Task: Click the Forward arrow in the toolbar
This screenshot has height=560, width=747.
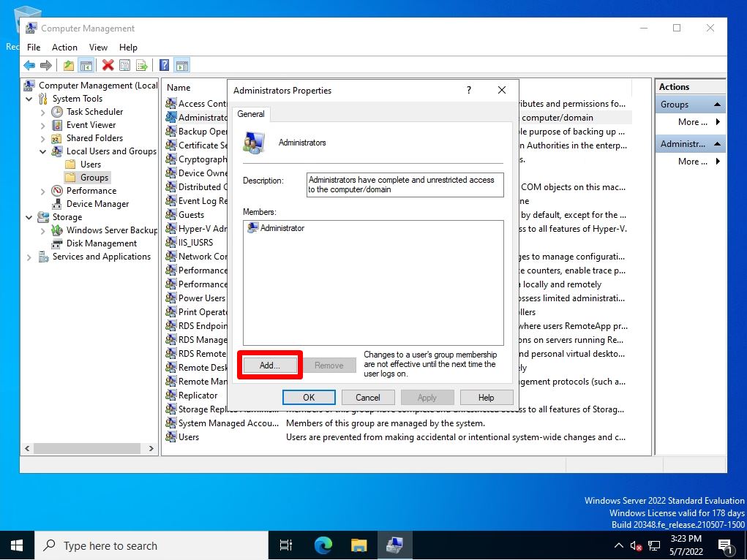Action: pos(46,65)
